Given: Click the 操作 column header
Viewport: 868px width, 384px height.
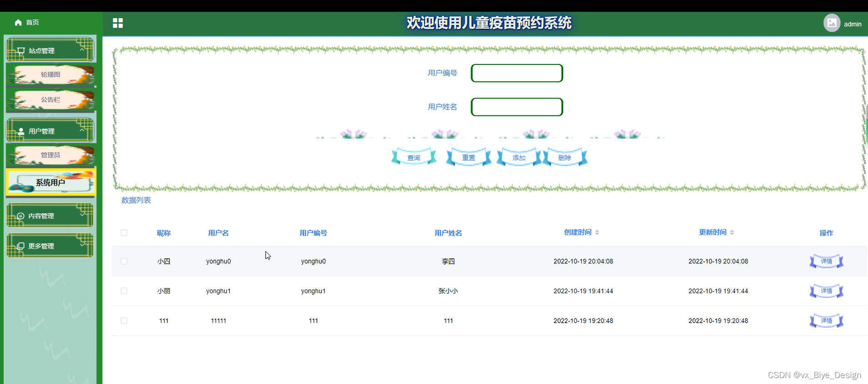Looking at the screenshot, I should coord(827,233).
